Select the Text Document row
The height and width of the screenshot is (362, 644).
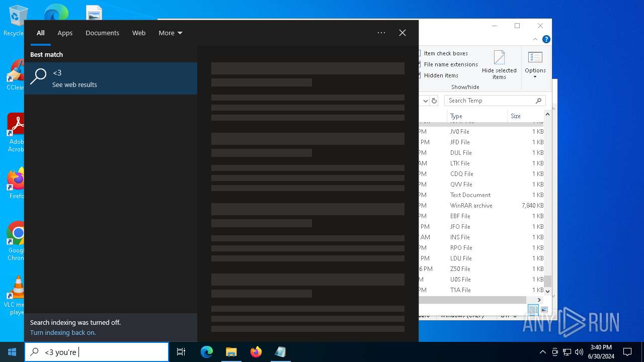[x=481, y=195]
